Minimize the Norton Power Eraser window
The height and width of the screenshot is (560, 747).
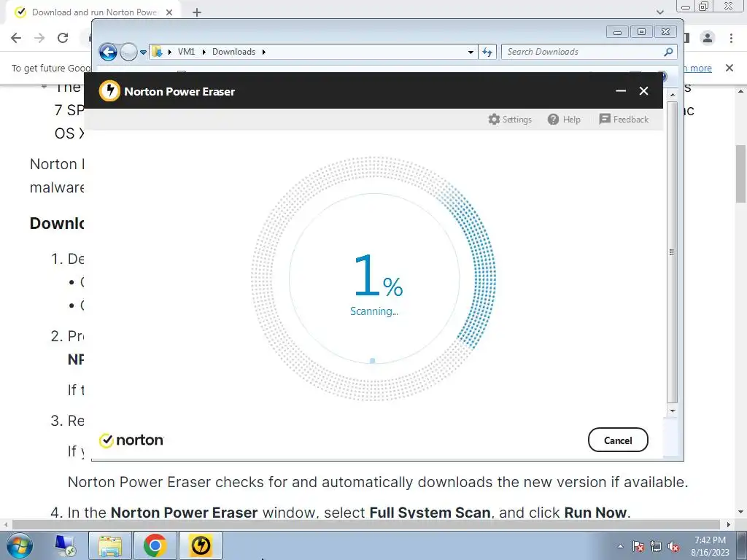[x=620, y=90]
